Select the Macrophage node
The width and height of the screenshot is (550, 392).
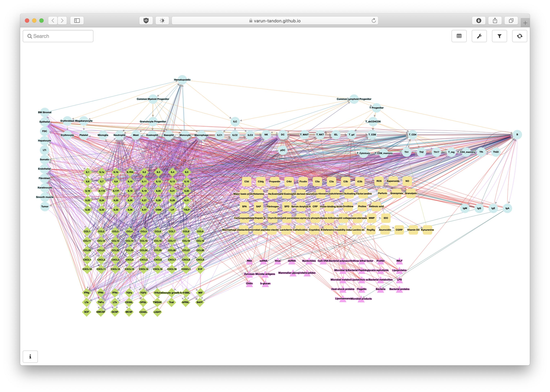(x=201, y=135)
